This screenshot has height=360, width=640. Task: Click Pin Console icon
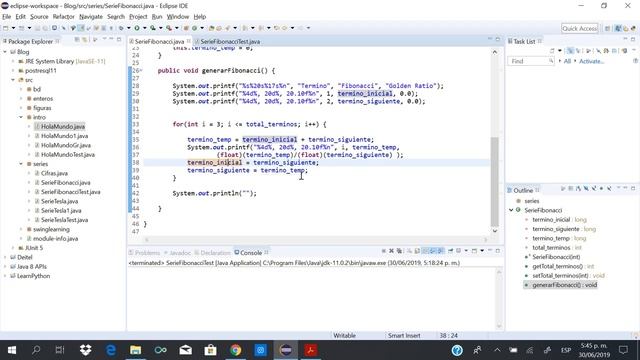(450, 251)
